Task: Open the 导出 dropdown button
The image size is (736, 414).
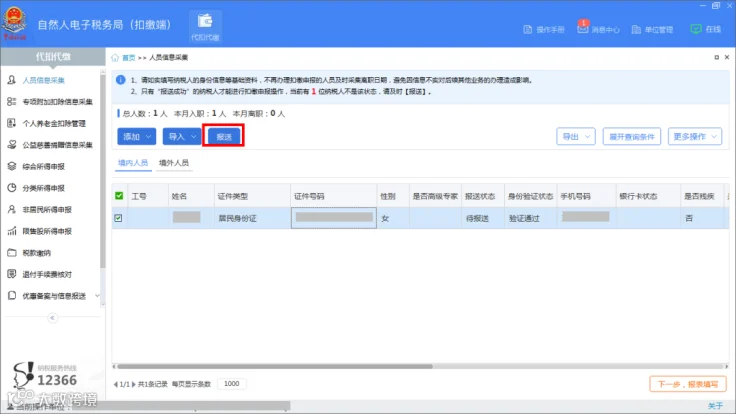Action: (576, 137)
